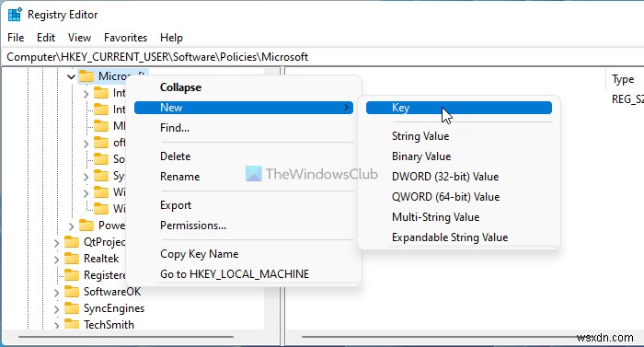
Task: Click the SoftwareOK folder icon
Action: 72,292
